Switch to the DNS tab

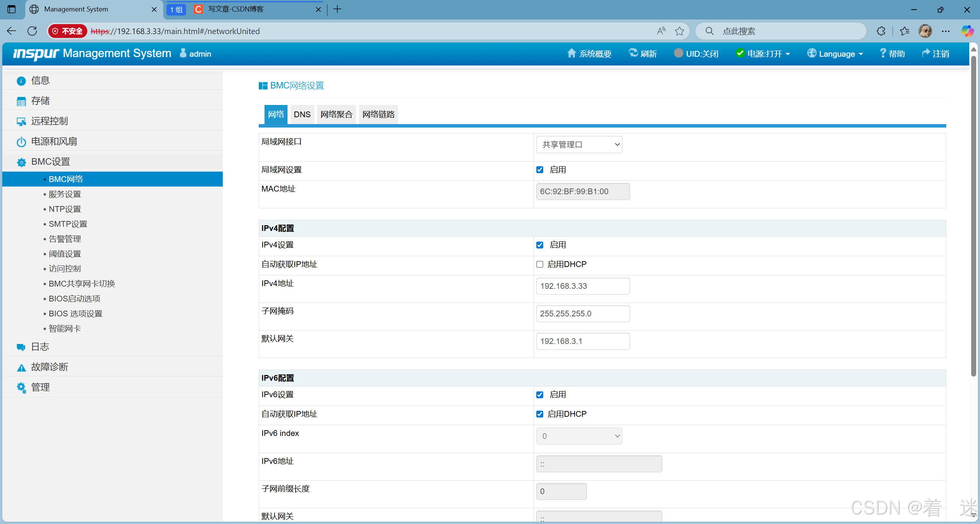pos(302,114)
